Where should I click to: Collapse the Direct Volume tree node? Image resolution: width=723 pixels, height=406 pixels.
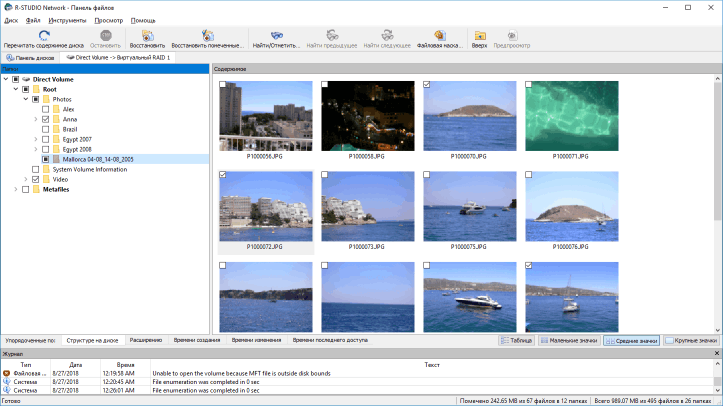[6, 79]
